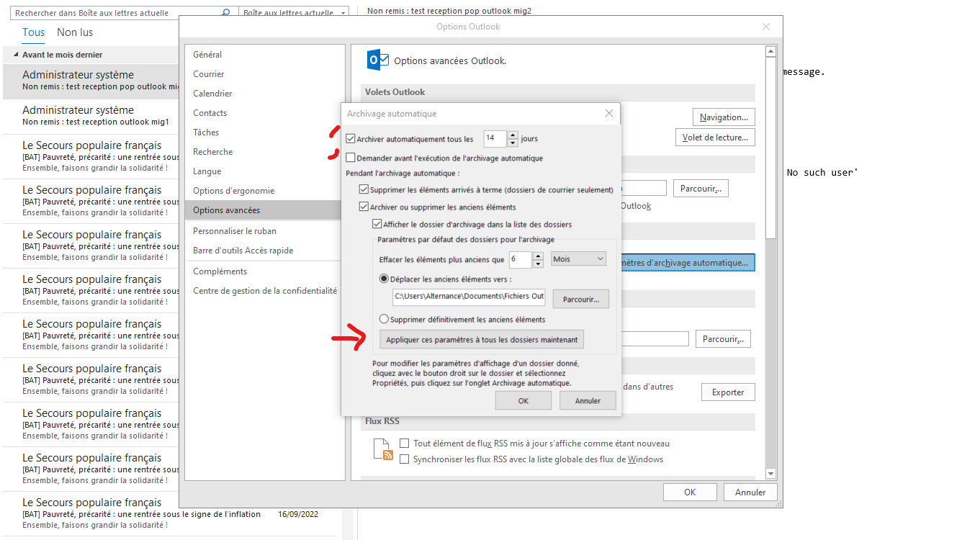Switch to the 'Non lus' mail tab

coord(75,32)
